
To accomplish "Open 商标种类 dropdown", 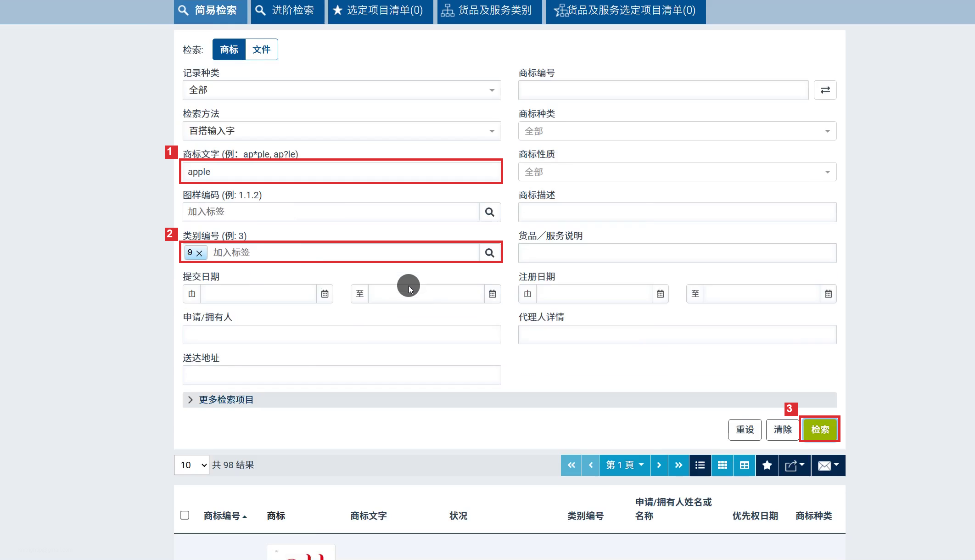I will point(677,131).
